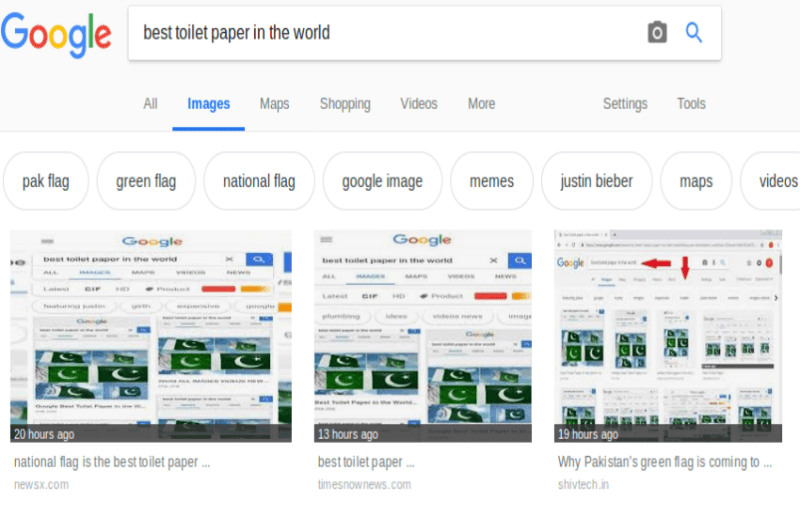Expand the More menu
Image resolution: width=800 pixels, height=517 pixels.
tap(481, 104)
